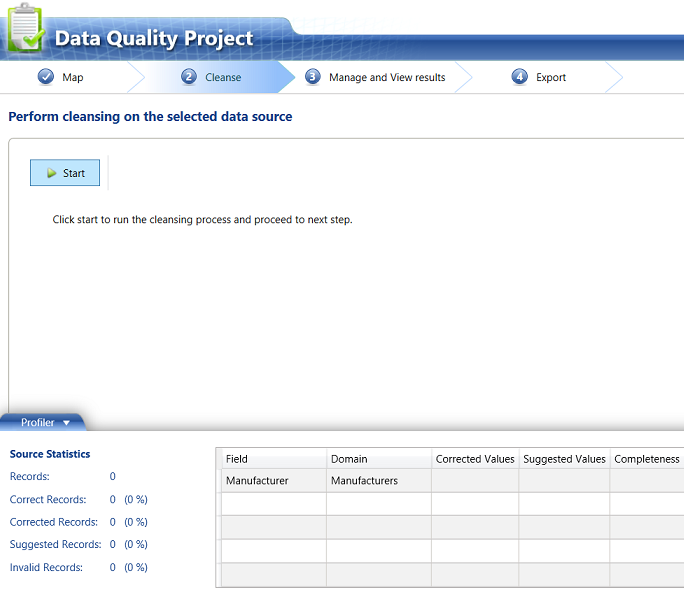
Task: Select the Manufacturer field cell
Action: pyautogui.click(x=257, y=481)
